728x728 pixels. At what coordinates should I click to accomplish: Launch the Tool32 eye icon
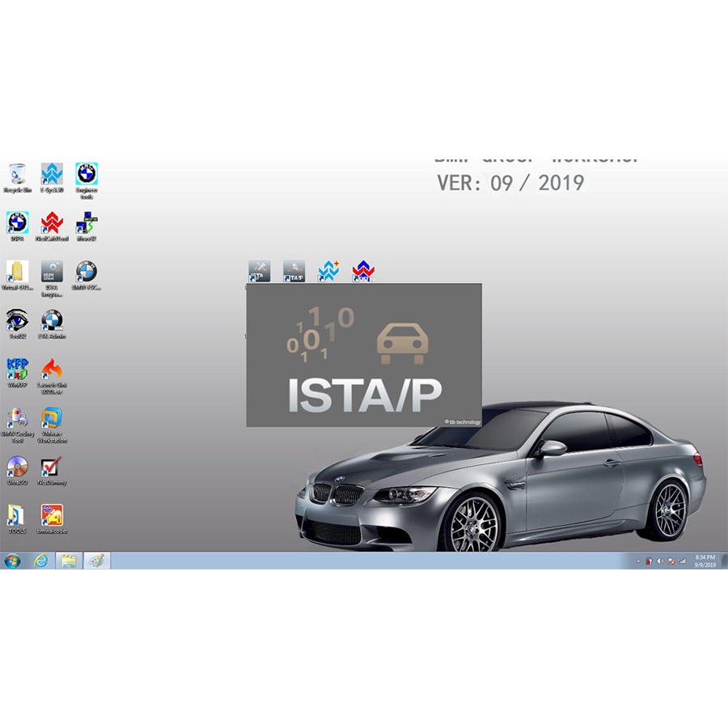click(x=17, y=324)
